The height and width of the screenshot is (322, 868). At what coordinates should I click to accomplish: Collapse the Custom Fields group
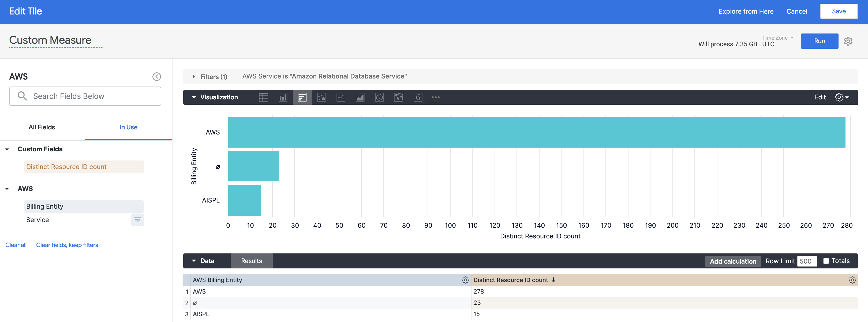click(7, 149)
